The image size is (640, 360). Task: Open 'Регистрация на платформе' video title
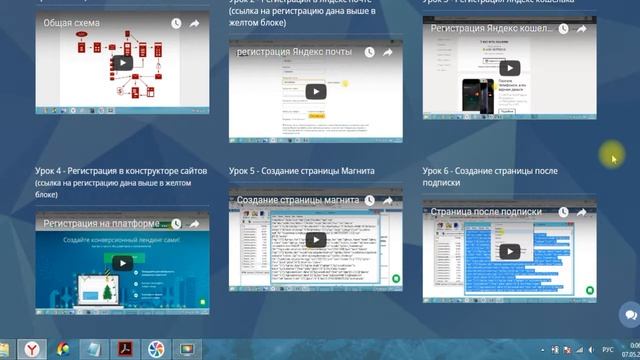pos(106,223)
